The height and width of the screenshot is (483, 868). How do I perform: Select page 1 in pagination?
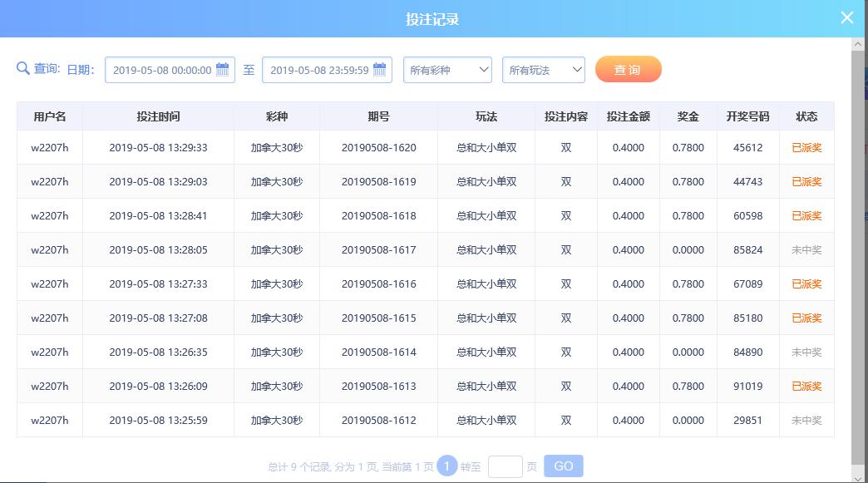[x=446, y=466]
